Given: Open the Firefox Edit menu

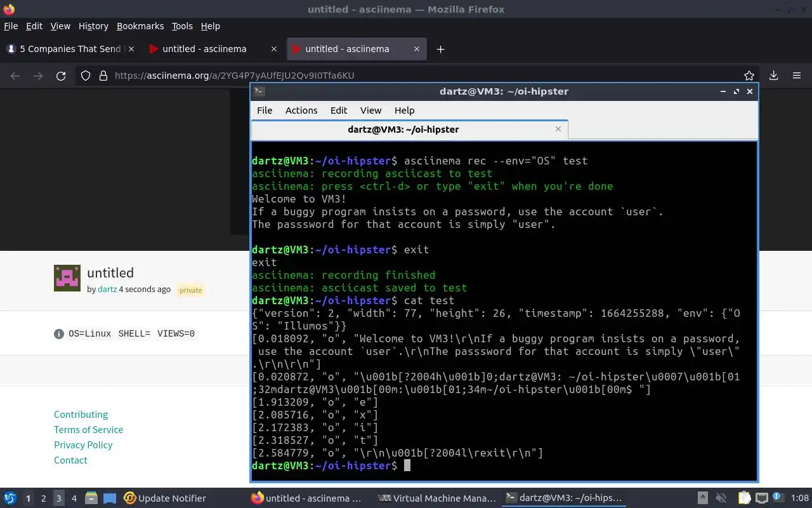Looking at the screenshot, I should pyautogui.click(x=34, y=26).
